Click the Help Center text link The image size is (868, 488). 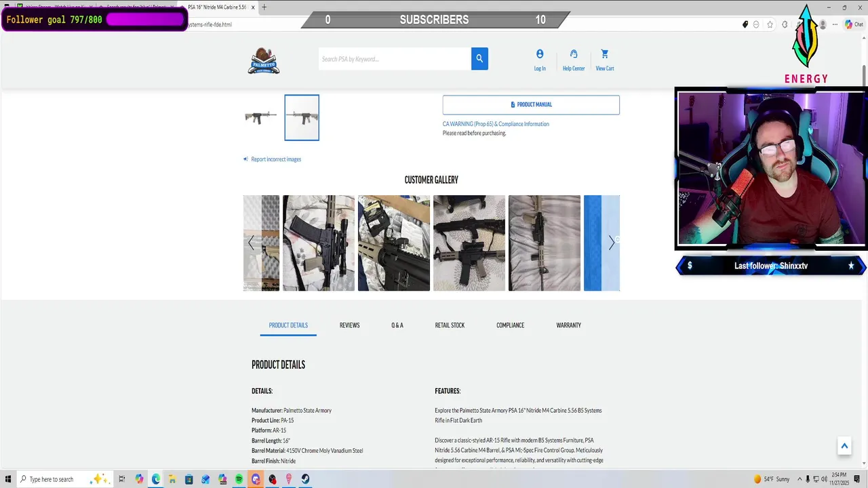tap(574, 68)
